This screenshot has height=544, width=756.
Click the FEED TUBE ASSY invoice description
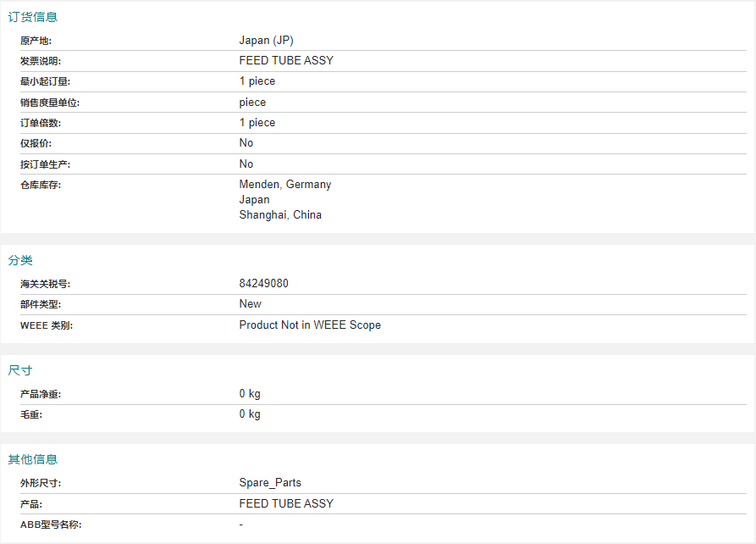286,60
